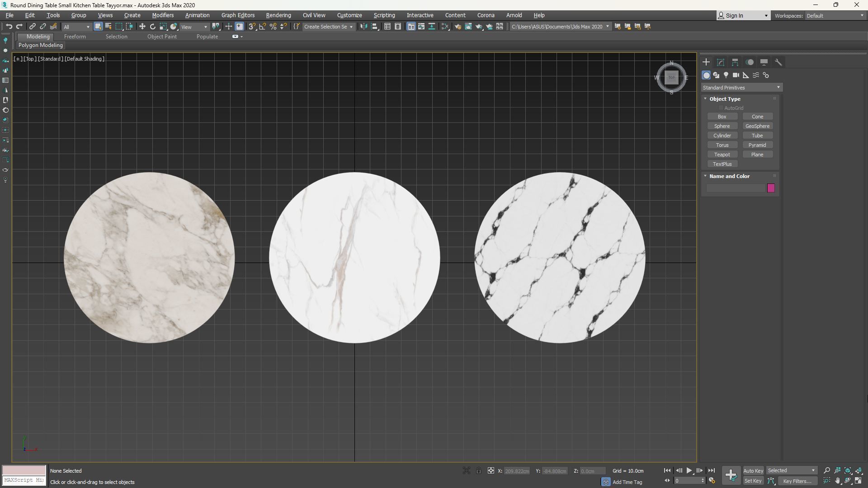Click the Cameras category icon
The image size is (868, 488).
coord(736,75)
